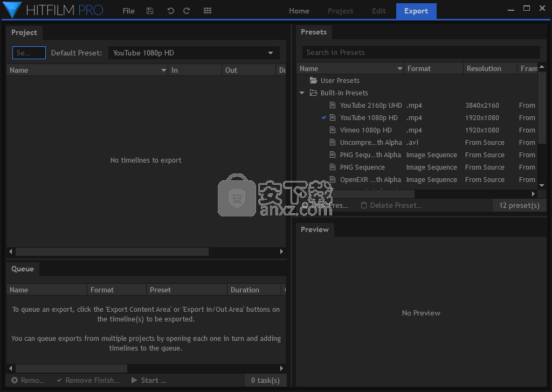
Task: Click the Remove Finished button
Action: pos(88,380)
